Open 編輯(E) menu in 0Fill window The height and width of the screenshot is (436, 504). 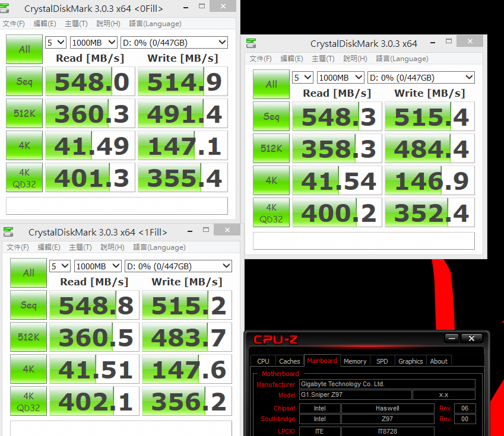point(45,24)
